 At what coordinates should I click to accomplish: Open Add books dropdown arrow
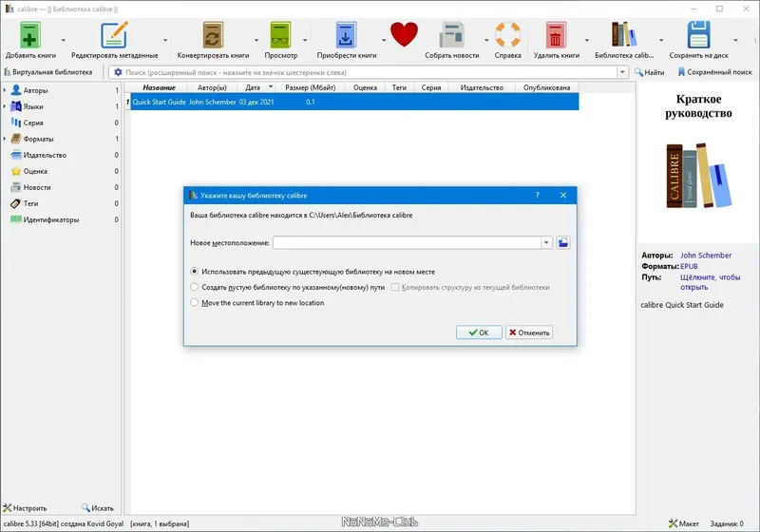(63, 40)
